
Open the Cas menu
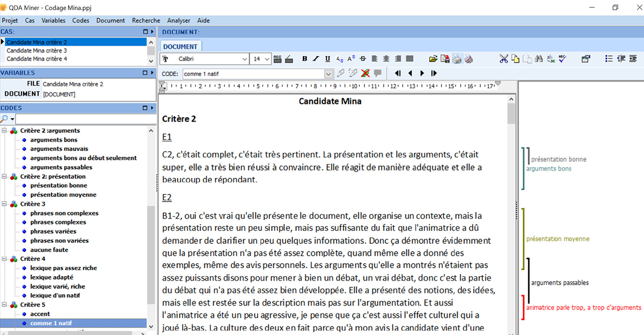(30, 20)
